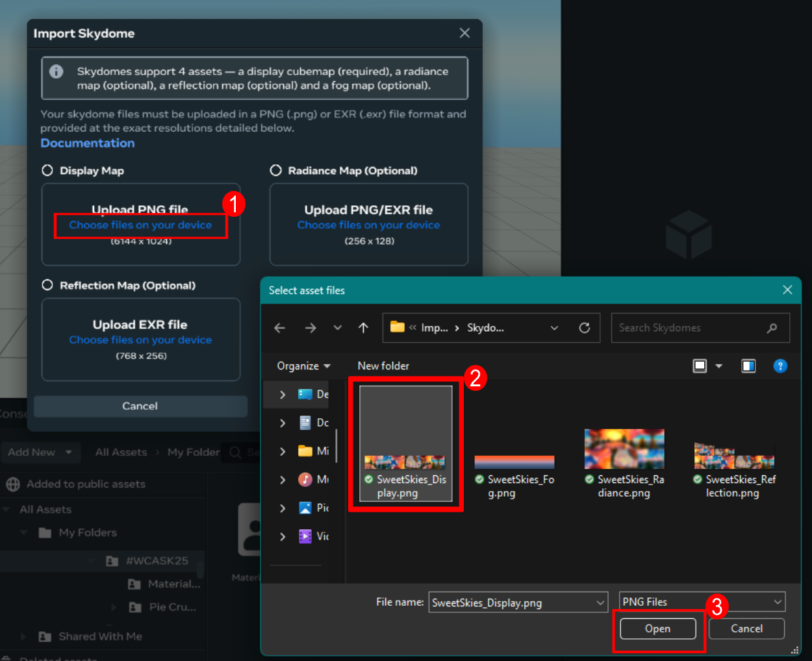This screenshot has height=661, width=812.
Task: Select the Radiance Map radio button
Action: pos(276,171)
